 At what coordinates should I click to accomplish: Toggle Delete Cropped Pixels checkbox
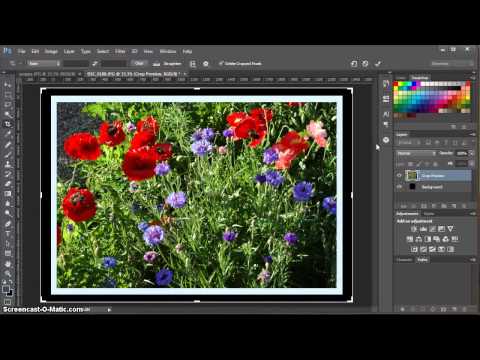pyautogui.click(x=221, y=63)
